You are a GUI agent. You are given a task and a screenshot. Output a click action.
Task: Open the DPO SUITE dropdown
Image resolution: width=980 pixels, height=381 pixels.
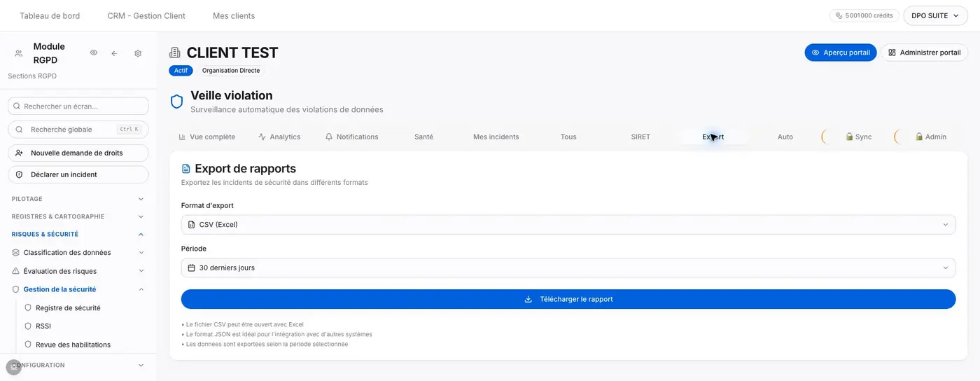[936, 15]
